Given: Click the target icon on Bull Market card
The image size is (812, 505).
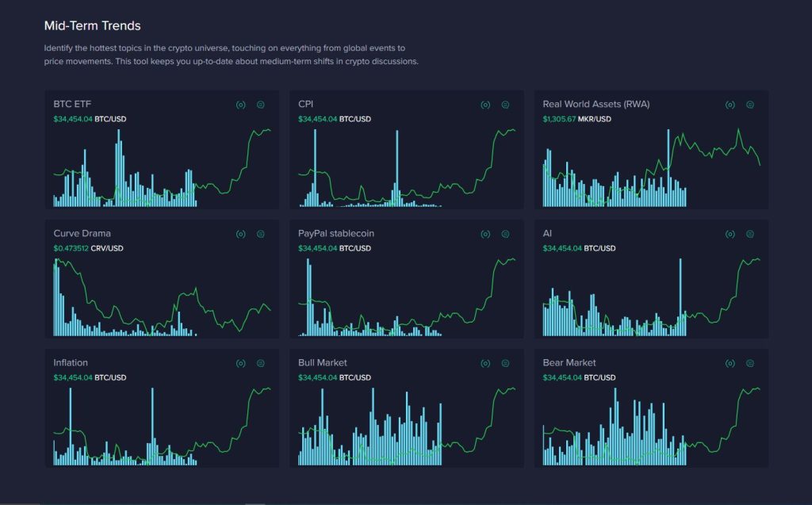Looking at the screenshot, I should 485,362.
